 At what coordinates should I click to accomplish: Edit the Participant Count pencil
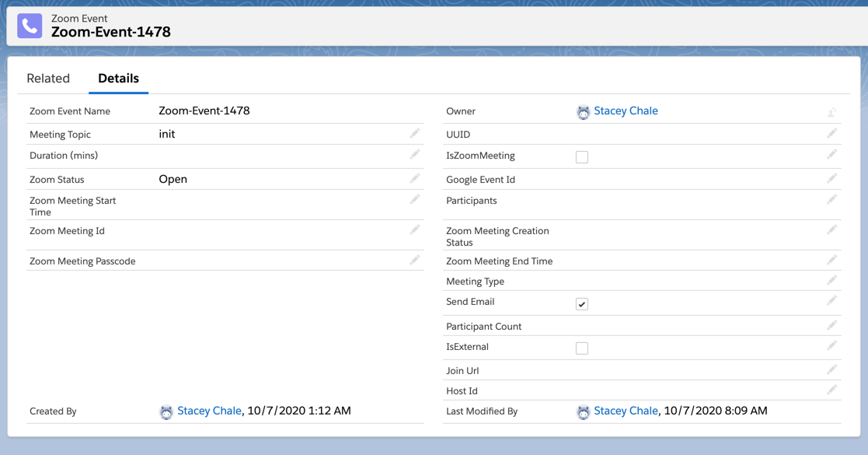point(831,325)
